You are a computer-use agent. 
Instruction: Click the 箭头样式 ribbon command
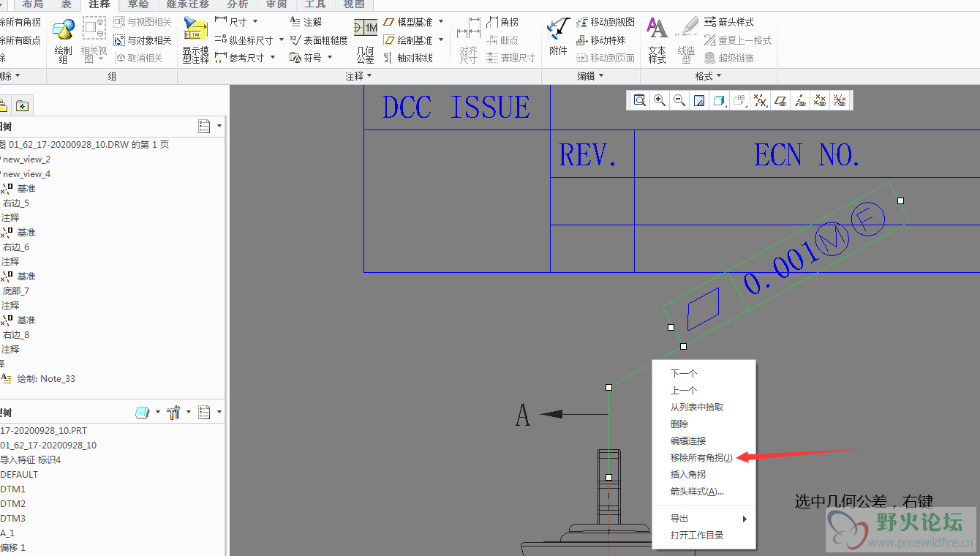click(x=728, y=22)
